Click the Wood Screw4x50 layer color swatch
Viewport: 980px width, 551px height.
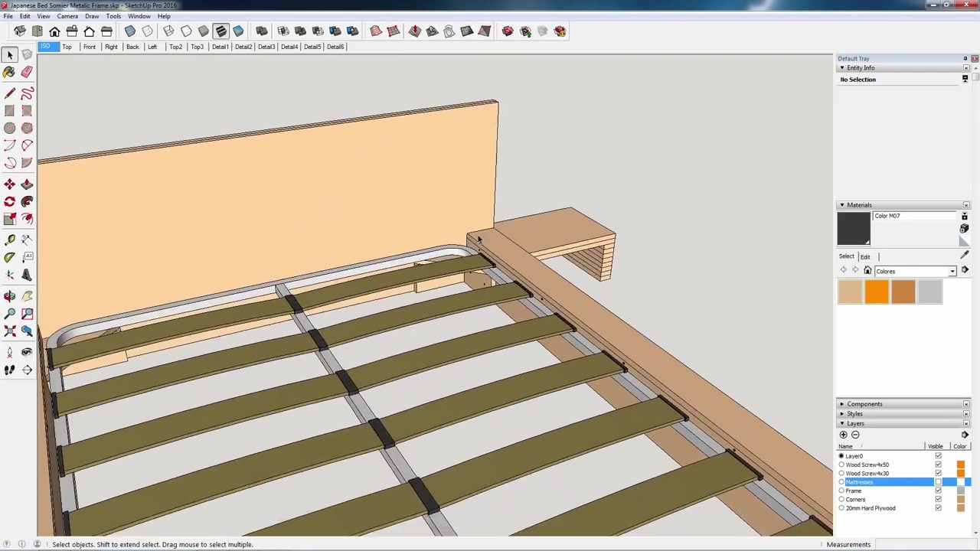pos(960,465)
